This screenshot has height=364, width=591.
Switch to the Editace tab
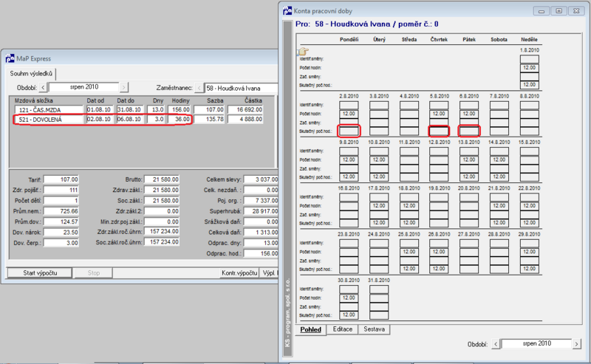pos(343,329)
